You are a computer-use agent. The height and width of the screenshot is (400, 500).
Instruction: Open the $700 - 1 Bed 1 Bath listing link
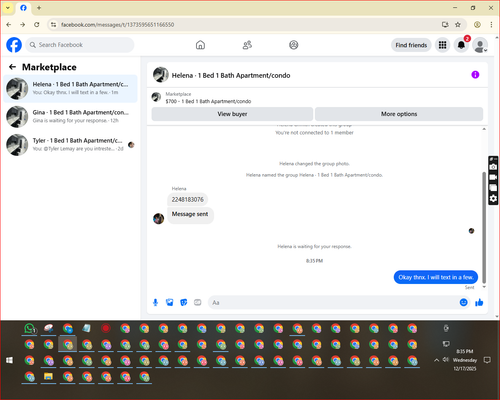208,101
